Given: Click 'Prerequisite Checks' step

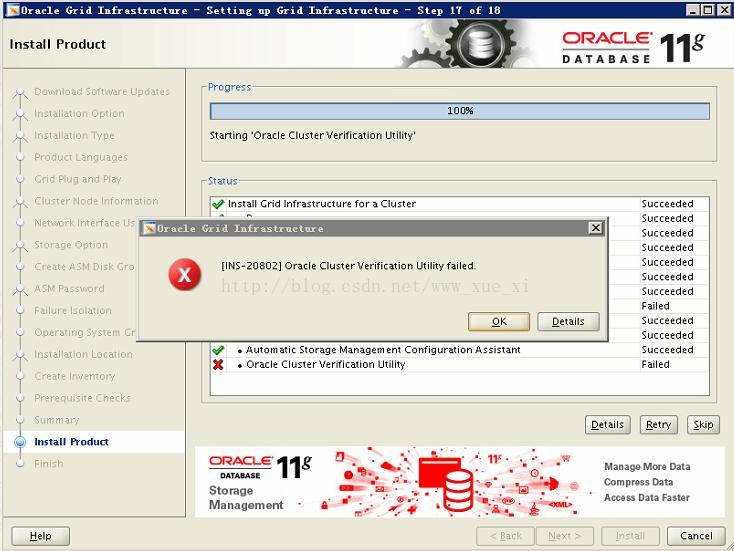Looking at the screenshot, I should point(82,398).
